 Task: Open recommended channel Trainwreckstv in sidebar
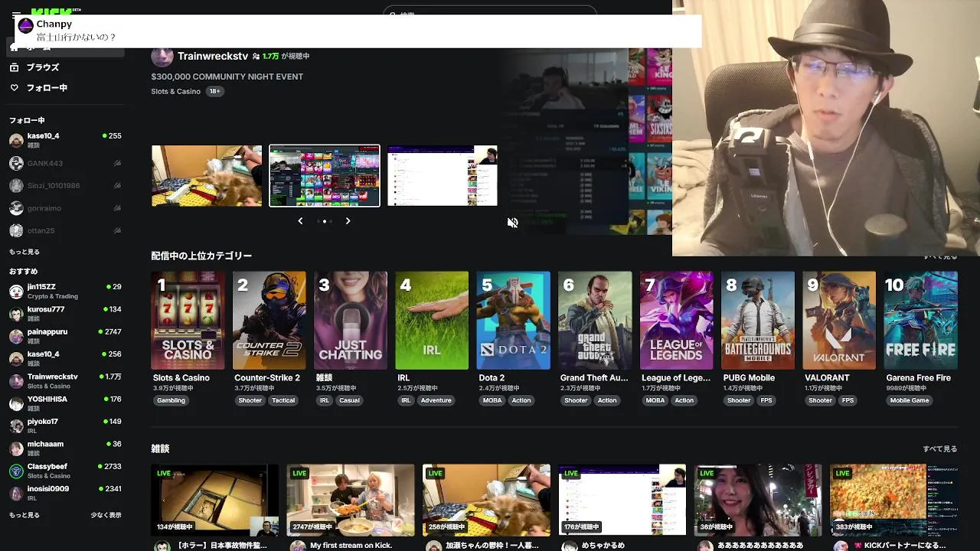[x=65, y=380]
